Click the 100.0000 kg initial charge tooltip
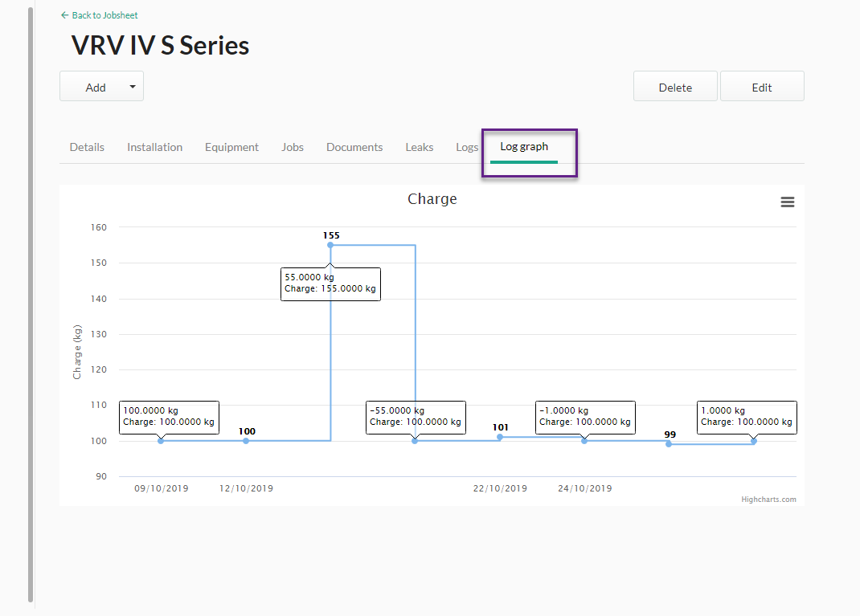This screenshot has height=616, width=860. [169, 417]
